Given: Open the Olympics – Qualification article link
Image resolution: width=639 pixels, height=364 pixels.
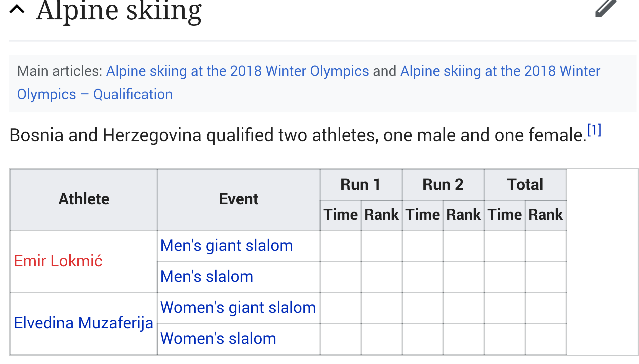Looking at the screenshot, I should (95, 94).
